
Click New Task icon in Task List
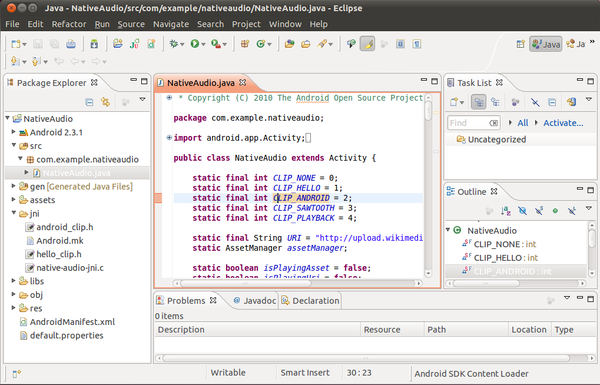454,102
